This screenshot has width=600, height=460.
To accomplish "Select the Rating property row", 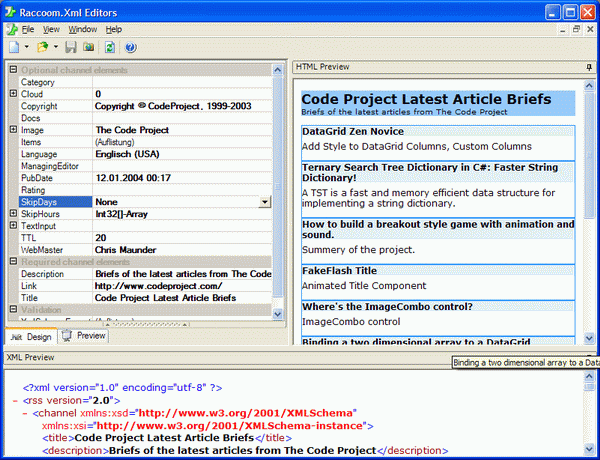I will click(x=145, y=190).
